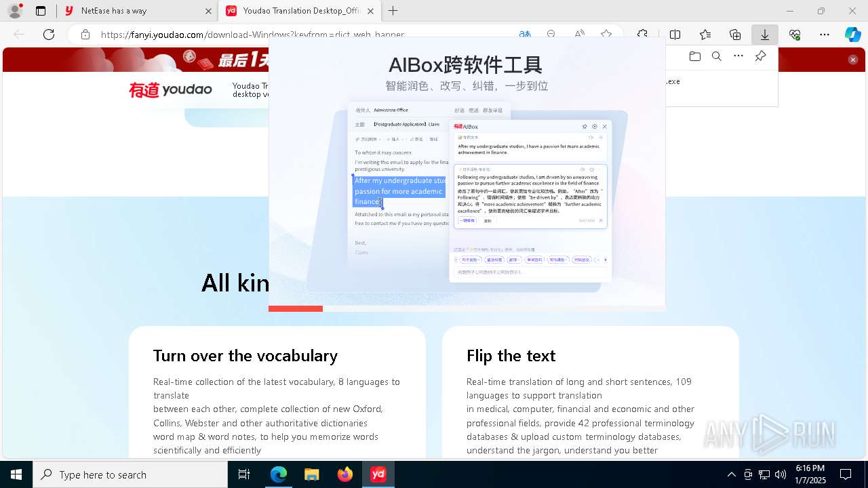Open Edge Settings and more menu
Screen dimensions: 868x488
coord(825,35)
